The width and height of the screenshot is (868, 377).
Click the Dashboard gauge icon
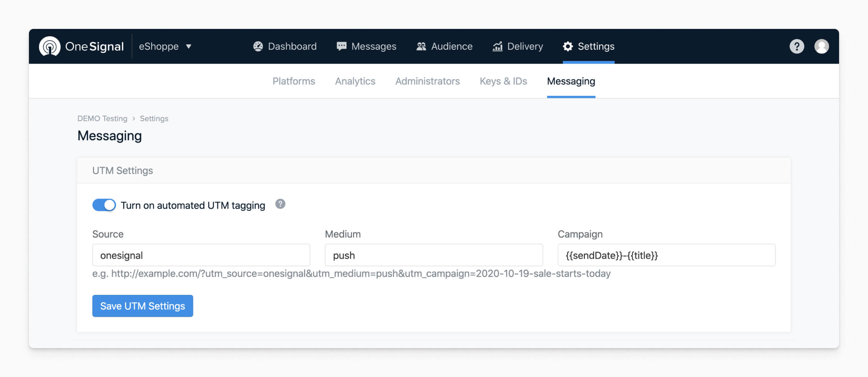click(x=258, y=46)
